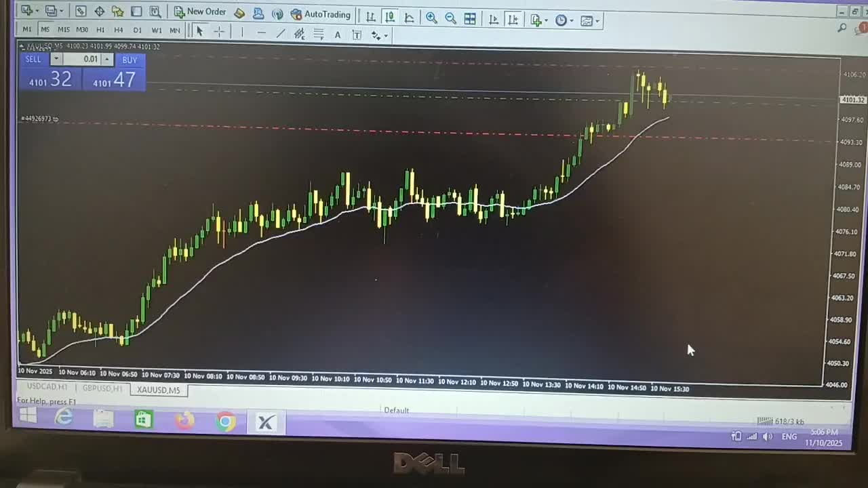Select the M30 timeframe
Viewport: 868px width, 488px height.
pos(82,30)
